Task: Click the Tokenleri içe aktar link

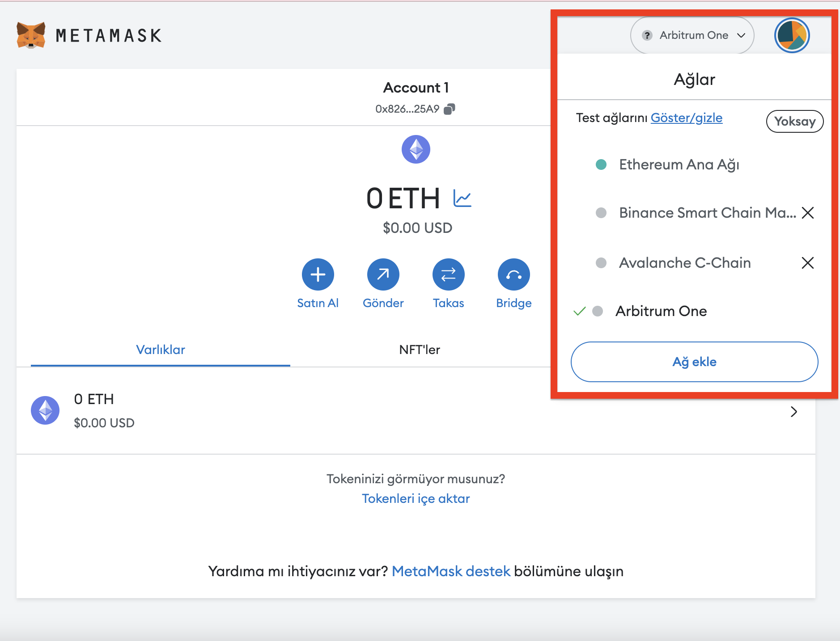Action: point(416,498)
